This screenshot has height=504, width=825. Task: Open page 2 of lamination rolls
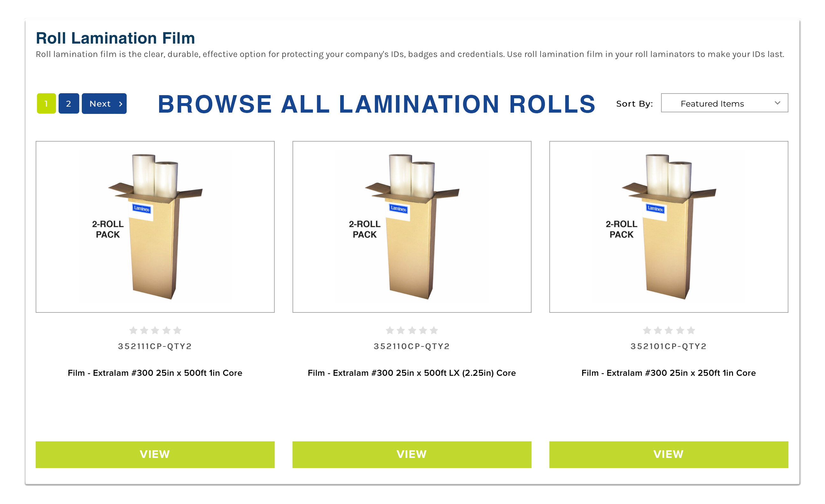tap(69, 104)
